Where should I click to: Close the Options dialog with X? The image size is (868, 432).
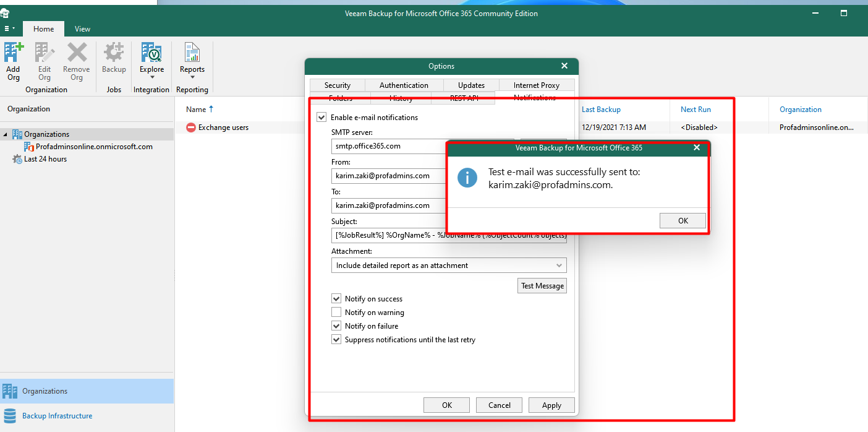564,66
